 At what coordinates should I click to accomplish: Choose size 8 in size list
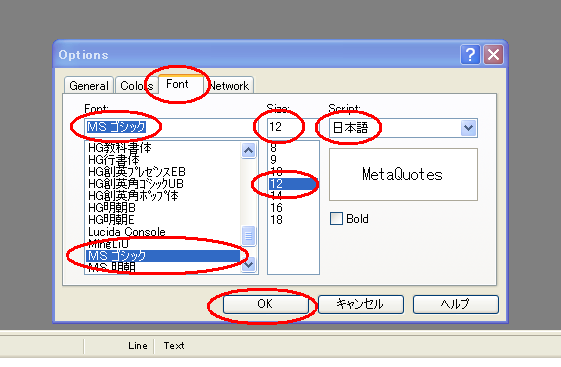click(293, 147)
